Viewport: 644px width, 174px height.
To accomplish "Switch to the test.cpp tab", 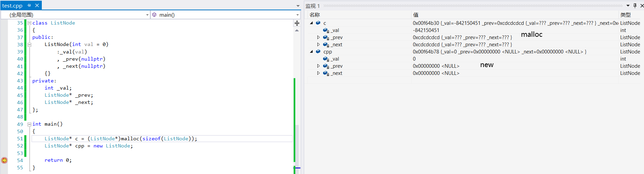I will [12, 5].
